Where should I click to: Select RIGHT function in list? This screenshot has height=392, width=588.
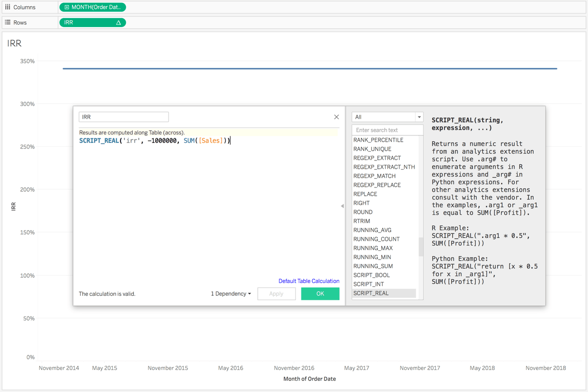362,203
